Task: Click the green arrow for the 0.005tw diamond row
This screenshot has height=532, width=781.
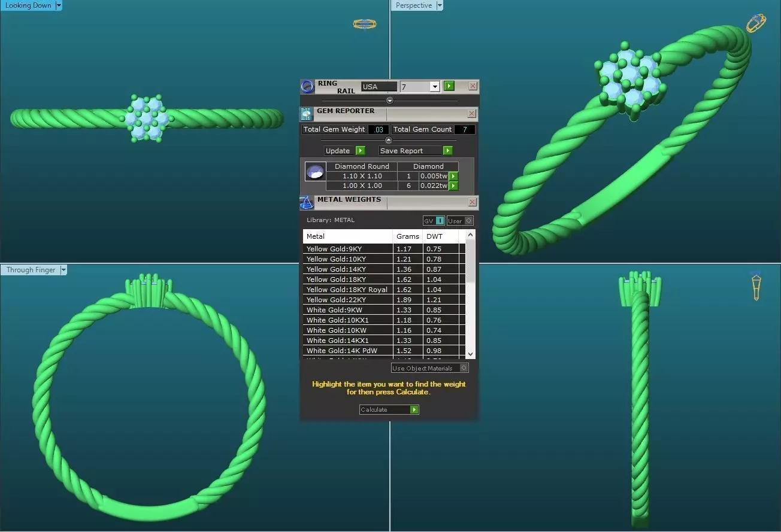Action: 453,177
